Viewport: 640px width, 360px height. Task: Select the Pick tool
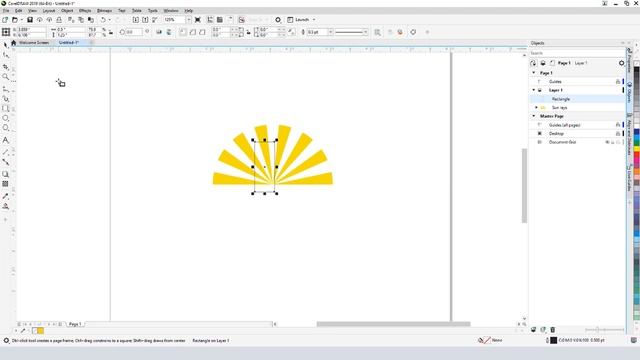point(6,44)
